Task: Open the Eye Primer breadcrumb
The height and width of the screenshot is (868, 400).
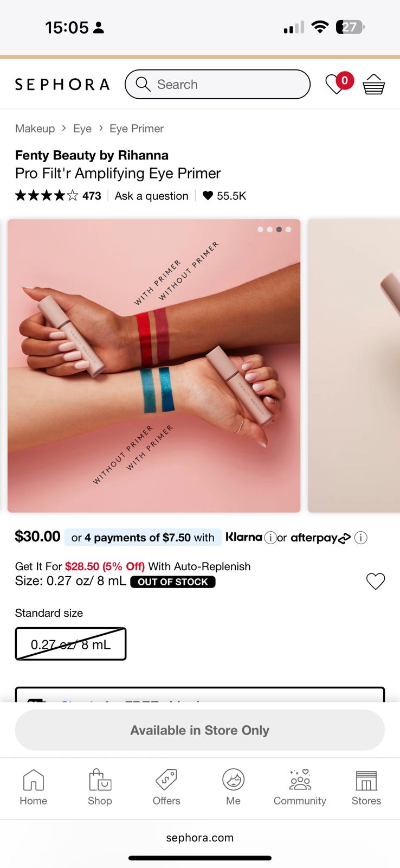Action: tap(137, 129)
